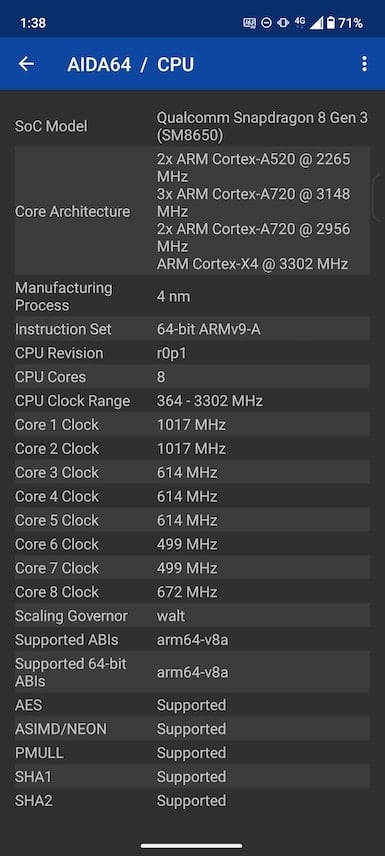Tap the Core 1 Clock row
Viewport: 385px width, 856px height.
pyautogui.click(x=192, y=425)
